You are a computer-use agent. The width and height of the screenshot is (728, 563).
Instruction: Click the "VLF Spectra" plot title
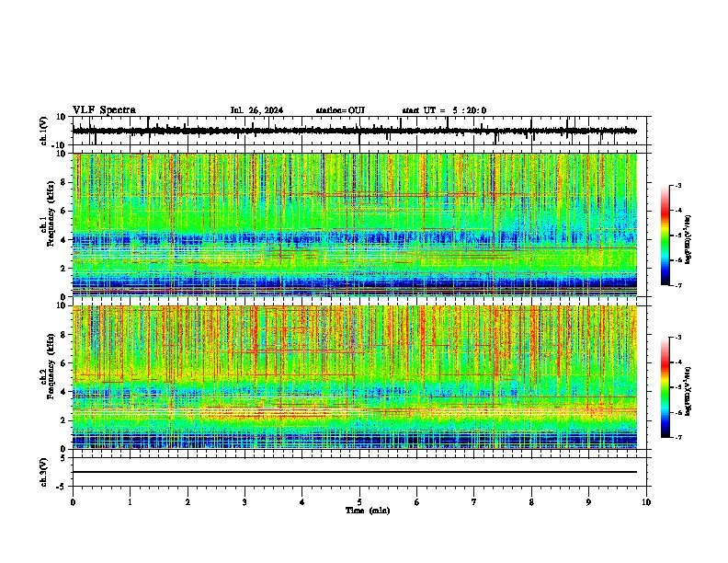[x=104, y=110]
